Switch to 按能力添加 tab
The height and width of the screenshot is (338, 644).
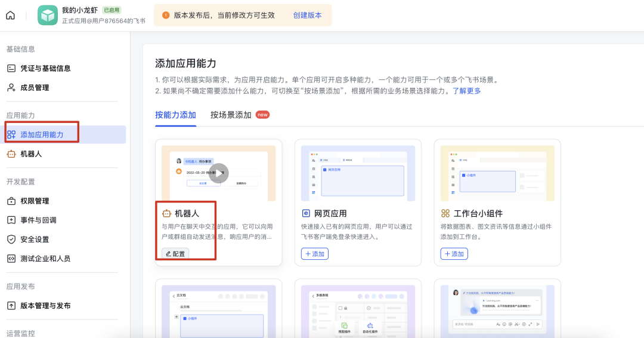175,115
